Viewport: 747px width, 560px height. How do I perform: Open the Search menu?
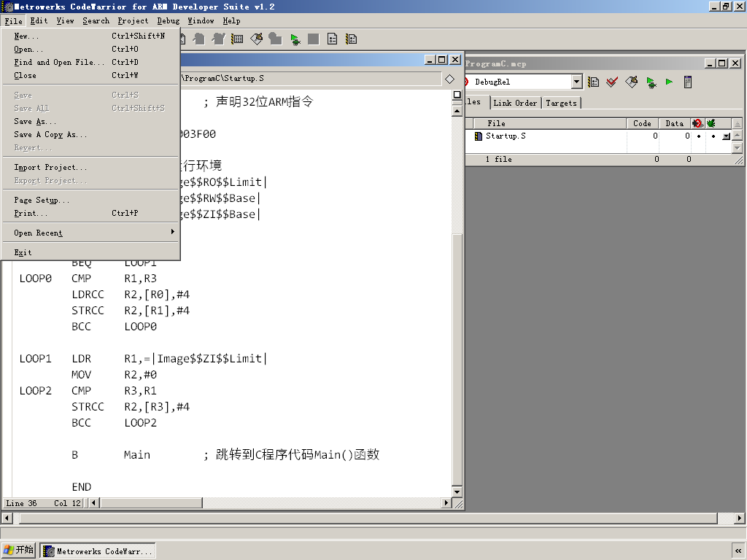[96, 21]
